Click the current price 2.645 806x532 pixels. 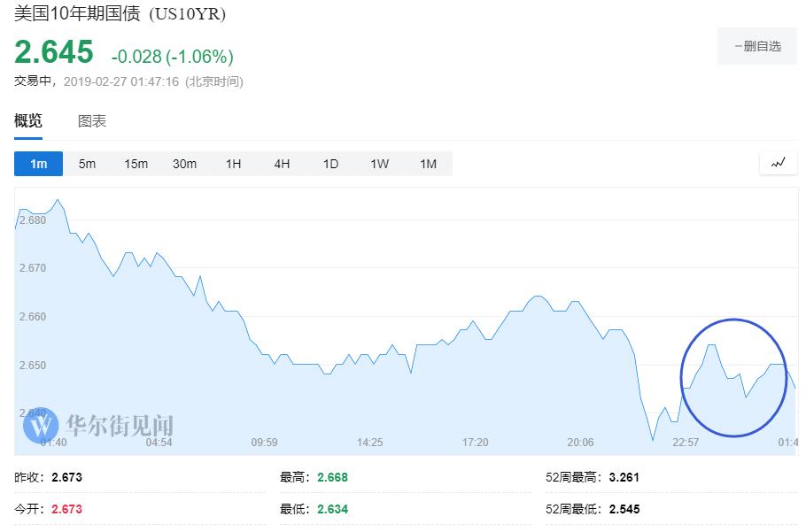point(54,52)
